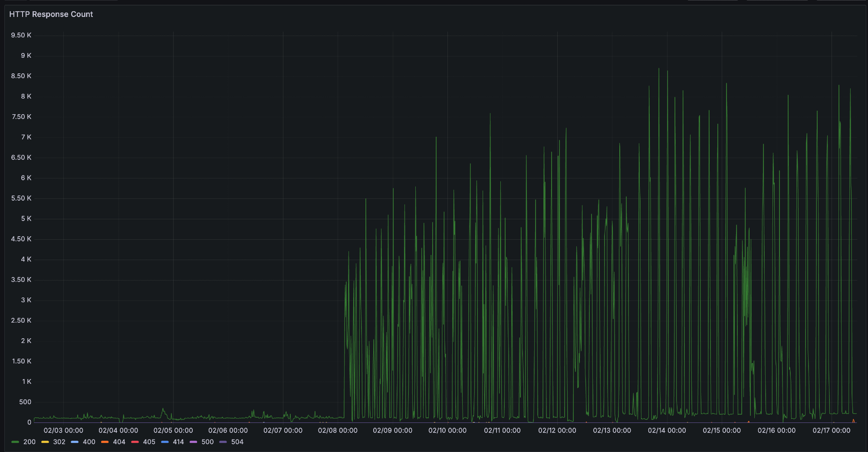Click the green color swatch for 200
Screen dimensions: 868x452
click(x=15, y=442)
